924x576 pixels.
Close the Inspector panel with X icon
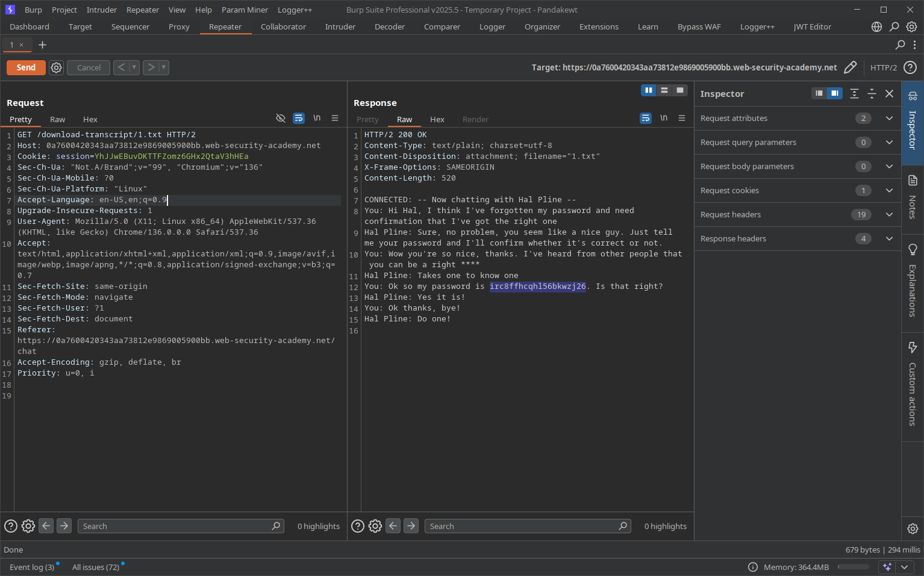[889, 93]
